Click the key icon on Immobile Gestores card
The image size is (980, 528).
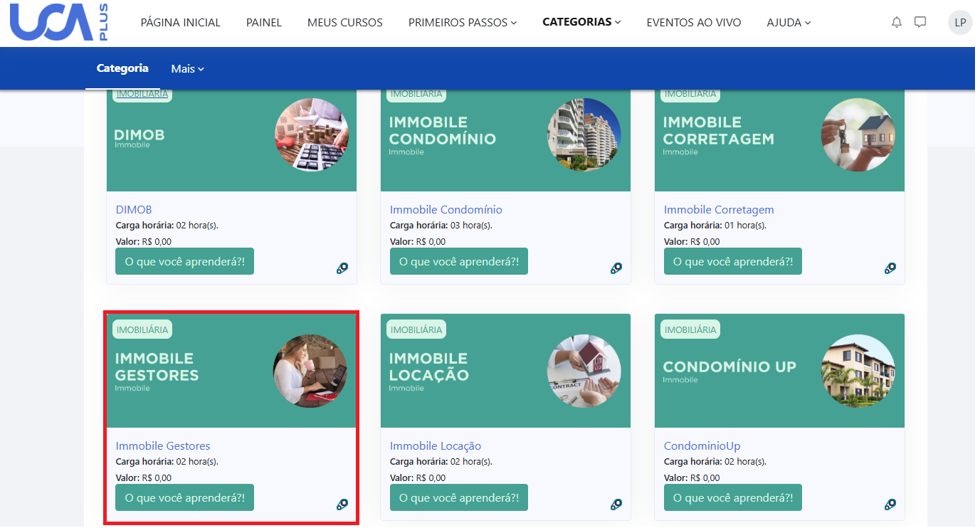coord(342,505)
